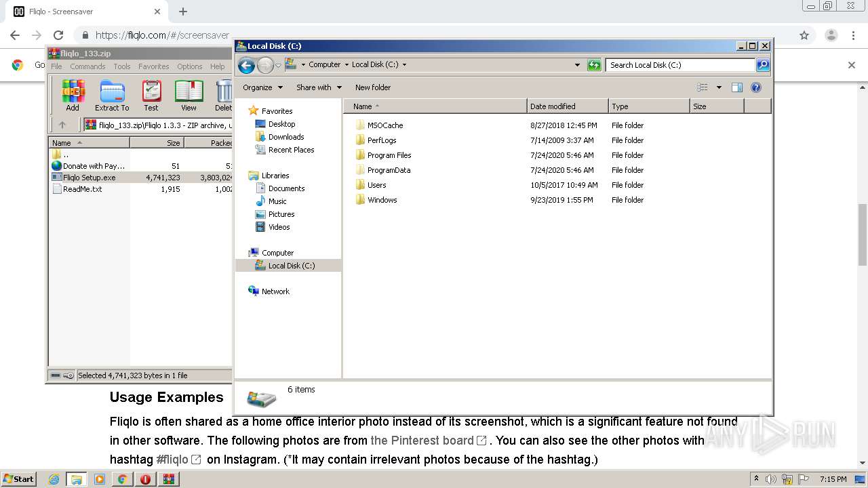Expand the view options dropdown arrow
Screen dimensions: 868x488
tap(719, 87)
